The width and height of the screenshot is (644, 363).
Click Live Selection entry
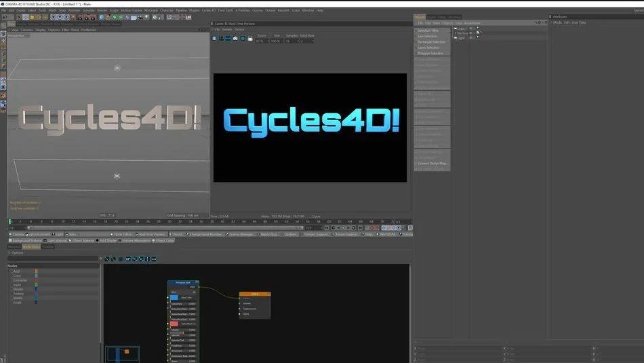pos(427,36)
